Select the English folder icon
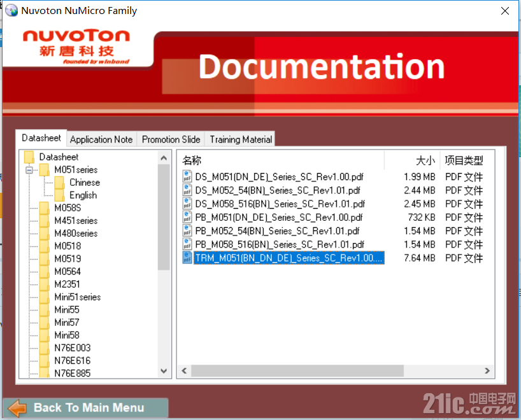The height and width of the screenshot is (420, 521). [x=59, y=195]
